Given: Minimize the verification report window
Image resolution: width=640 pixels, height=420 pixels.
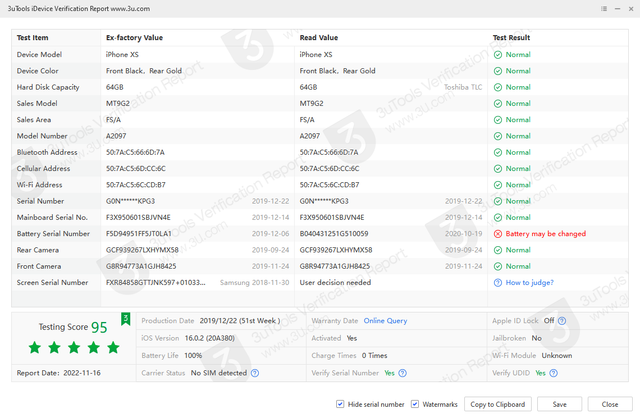Looking at the screenshot, I should [618, 9].
